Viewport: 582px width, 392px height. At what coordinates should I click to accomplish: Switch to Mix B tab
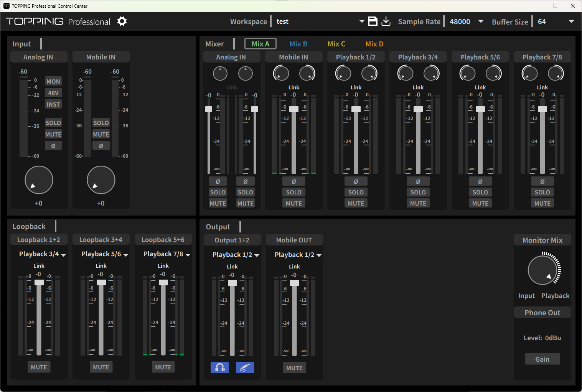click(298, 44)
